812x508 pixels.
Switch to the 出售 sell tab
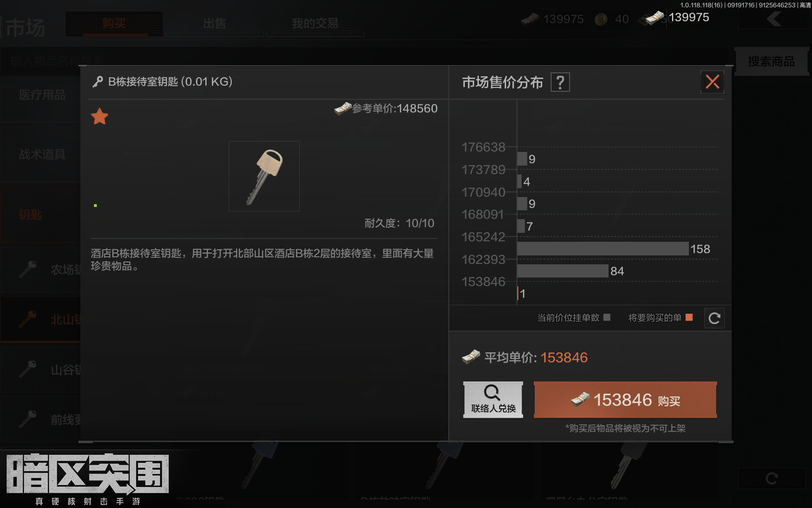(215, 24)
